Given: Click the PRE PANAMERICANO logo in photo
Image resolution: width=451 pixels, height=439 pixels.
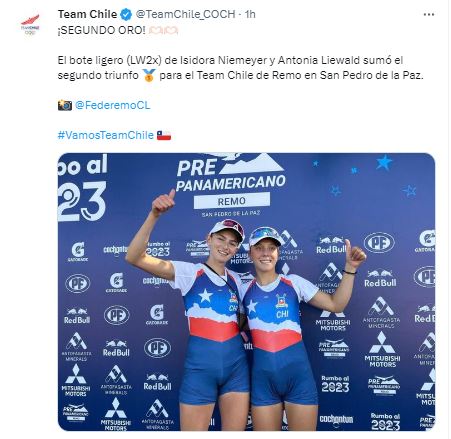Looking at the screenshot, I should coord(231,173).
